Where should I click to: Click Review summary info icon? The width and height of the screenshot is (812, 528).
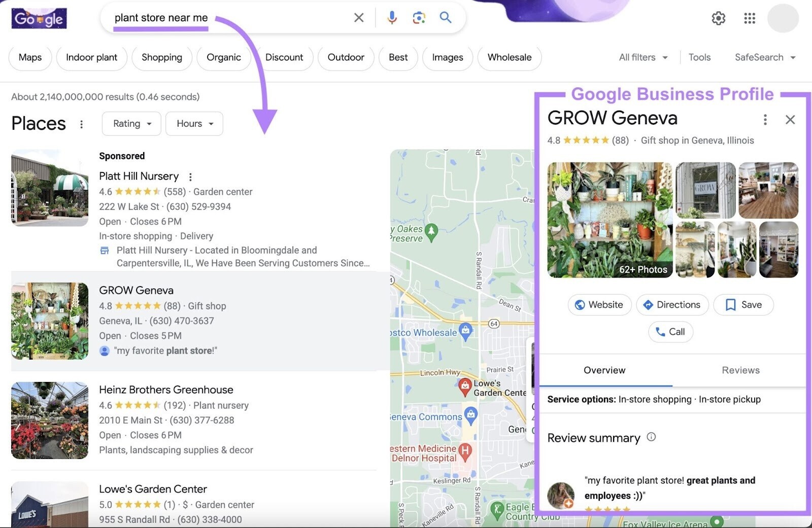tap(651, 437)
